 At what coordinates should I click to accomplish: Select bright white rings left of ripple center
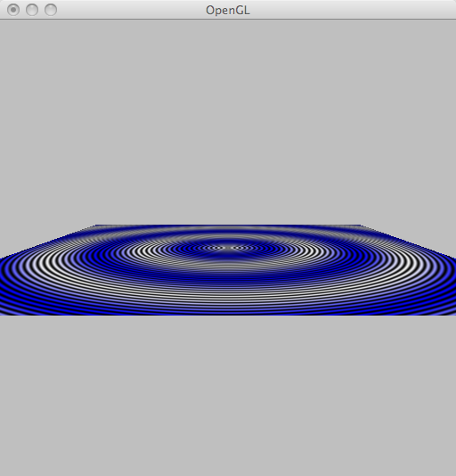tap(146, 251)
